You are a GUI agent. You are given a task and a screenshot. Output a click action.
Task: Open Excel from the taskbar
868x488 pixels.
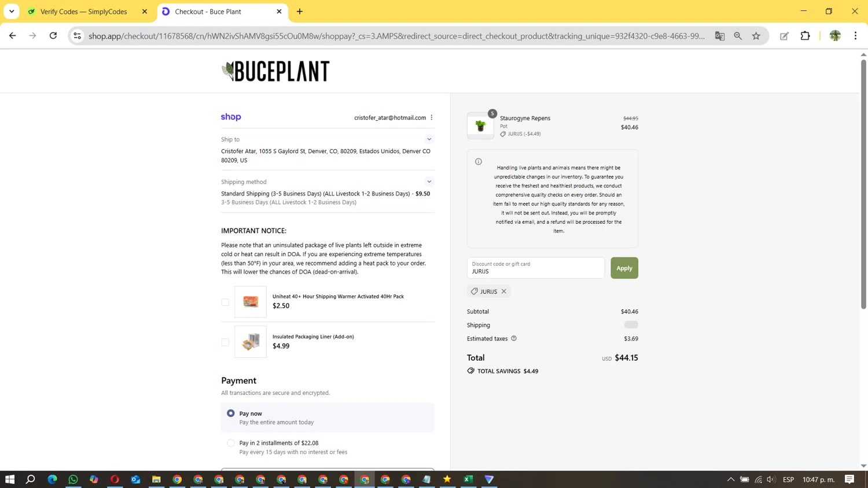[x=468, y=479]
